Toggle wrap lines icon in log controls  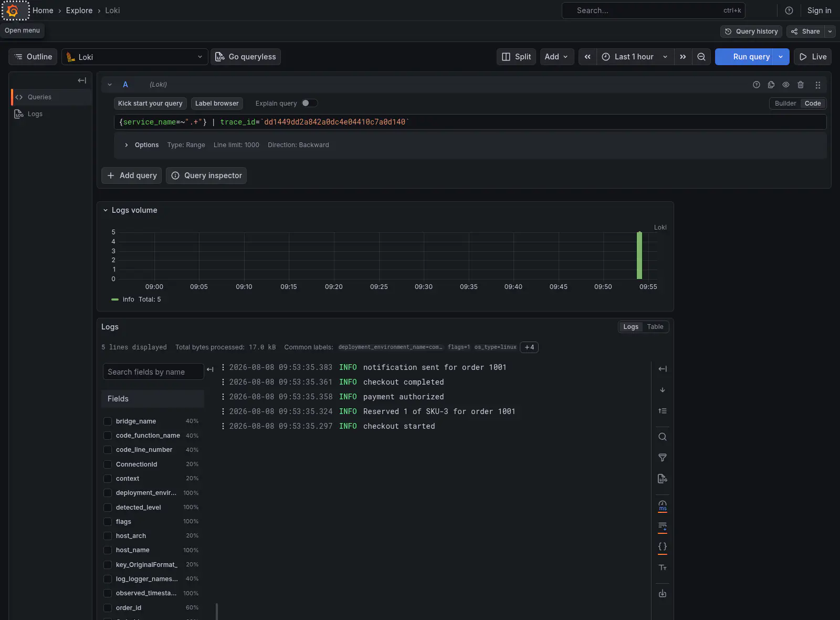(x=663, y=526)
